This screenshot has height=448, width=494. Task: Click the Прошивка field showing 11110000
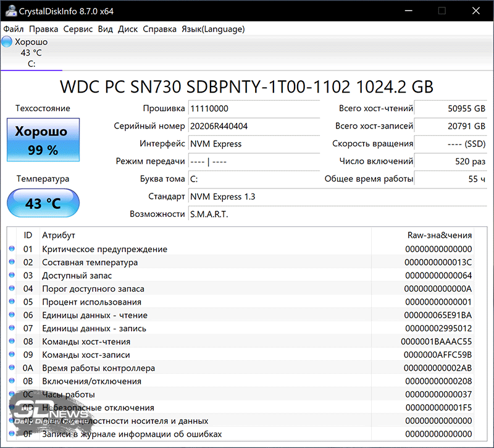254,109
